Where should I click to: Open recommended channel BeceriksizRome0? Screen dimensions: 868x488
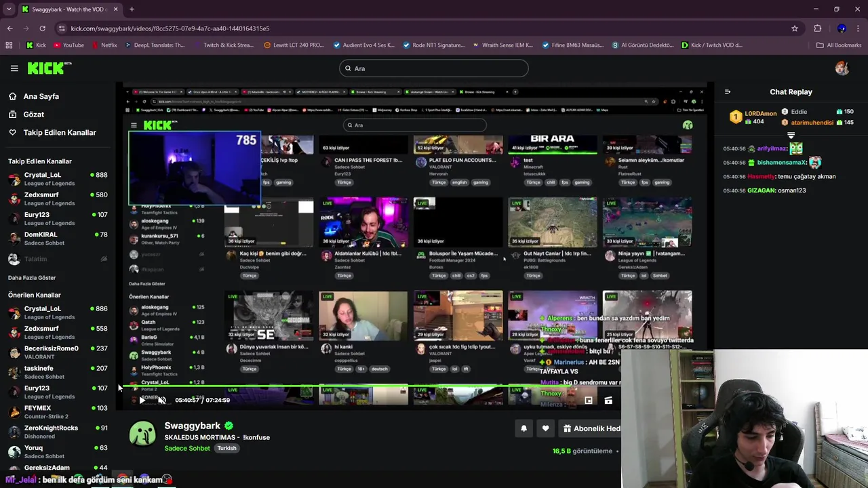[58, 352]
